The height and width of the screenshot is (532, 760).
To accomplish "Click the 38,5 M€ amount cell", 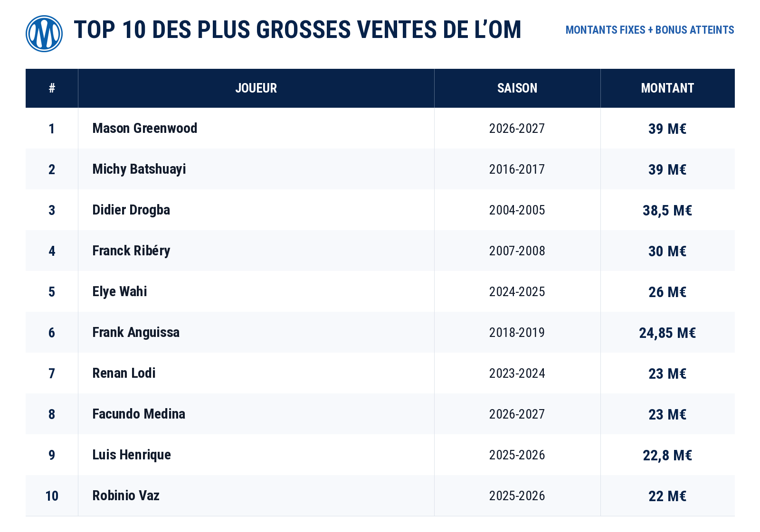I will click(x=667, y=210).
